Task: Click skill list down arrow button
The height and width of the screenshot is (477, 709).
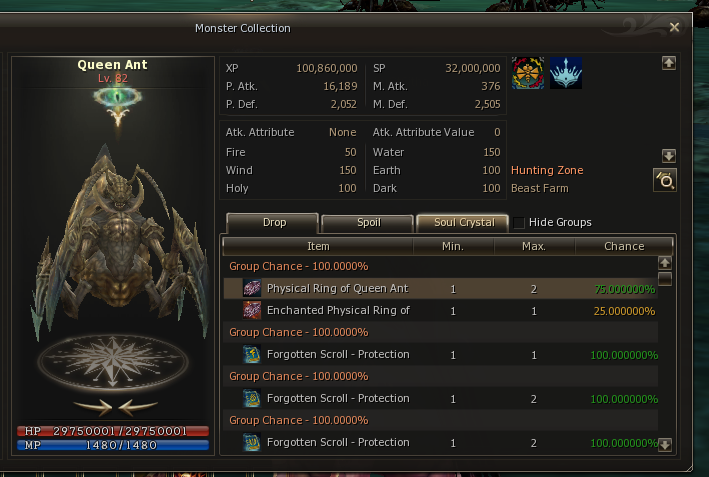Action: (x=669, y=156)
